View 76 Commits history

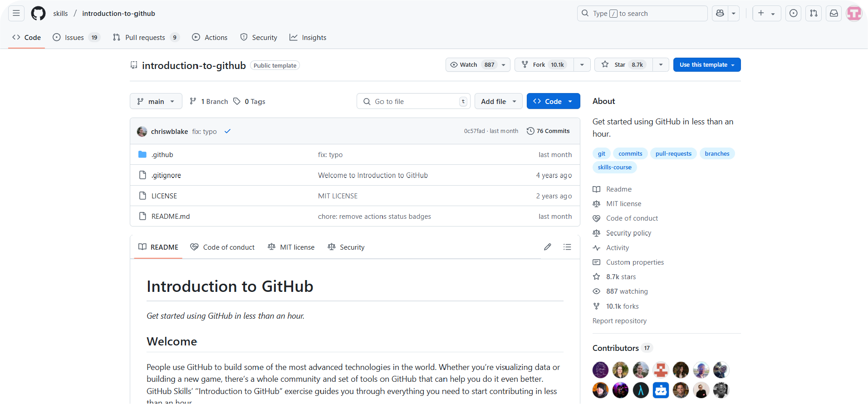(x=548, y=131)
